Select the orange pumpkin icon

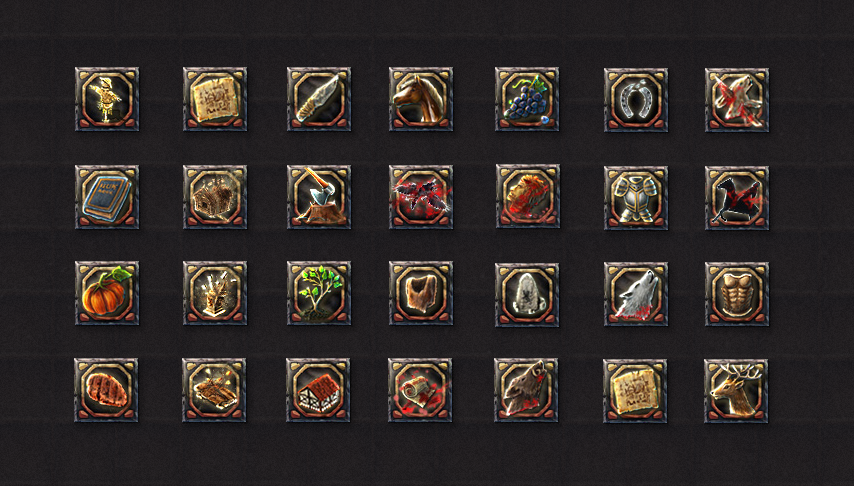(107, 293)
